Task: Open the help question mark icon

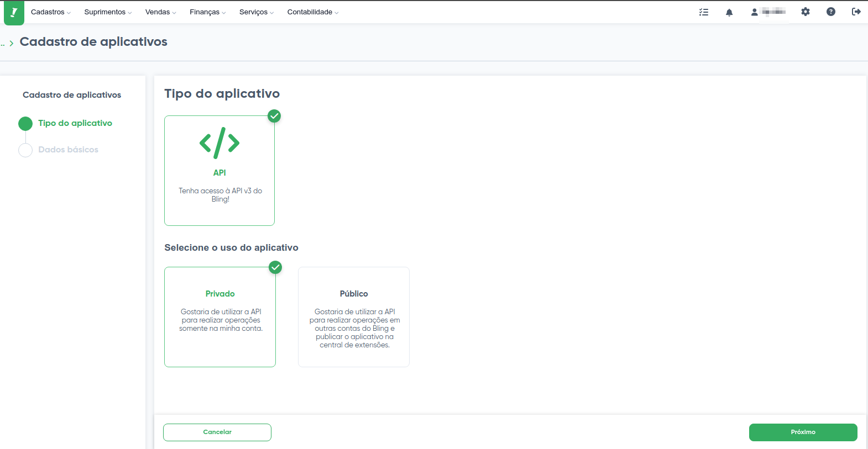Action: coord(831,12)
